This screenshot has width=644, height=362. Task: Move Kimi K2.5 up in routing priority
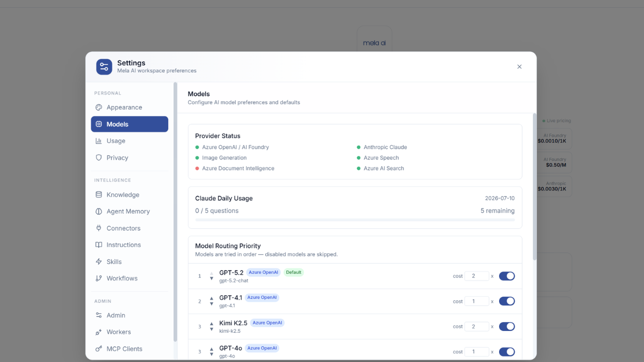click(x=211, y=324)
